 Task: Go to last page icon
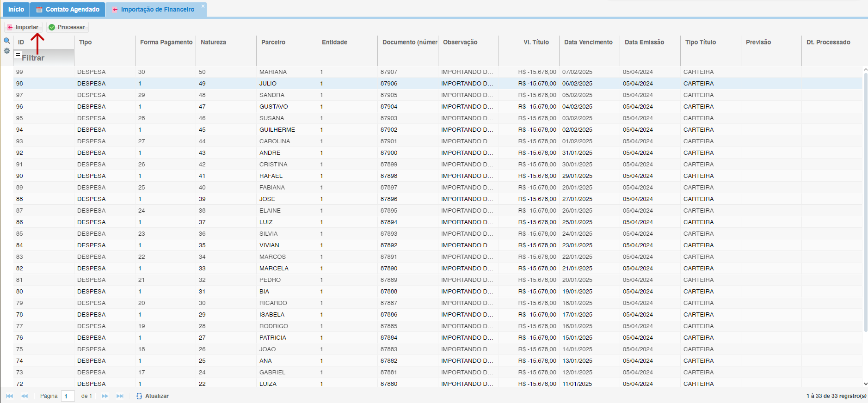point(120,396)
